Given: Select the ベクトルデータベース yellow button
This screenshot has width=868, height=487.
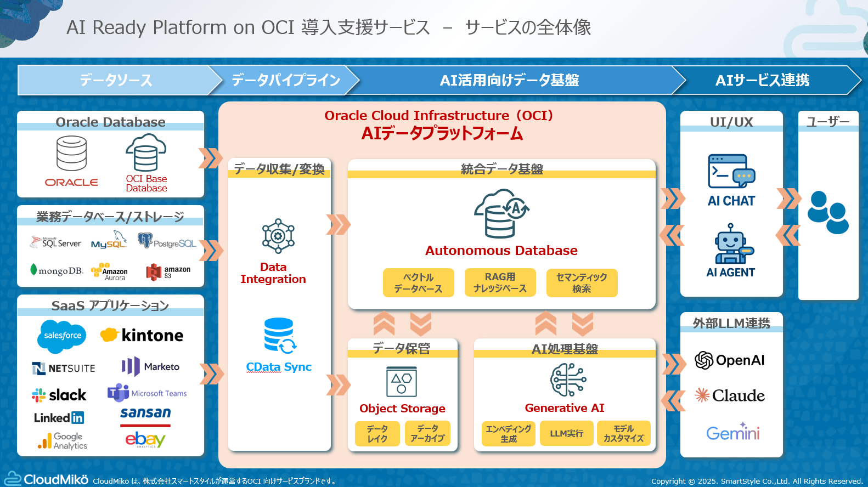Looking at the screenshot, I should pyautogui.click(x=419, y=282).
